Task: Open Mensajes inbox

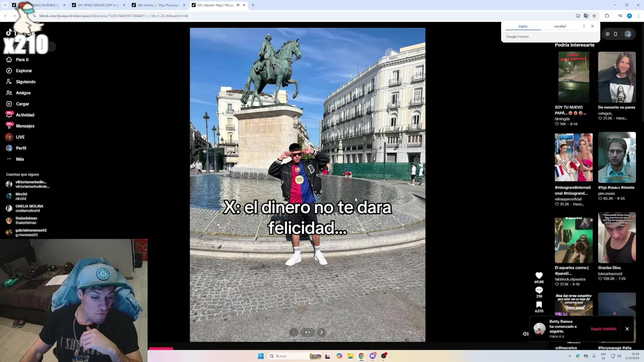Action: 20,126
